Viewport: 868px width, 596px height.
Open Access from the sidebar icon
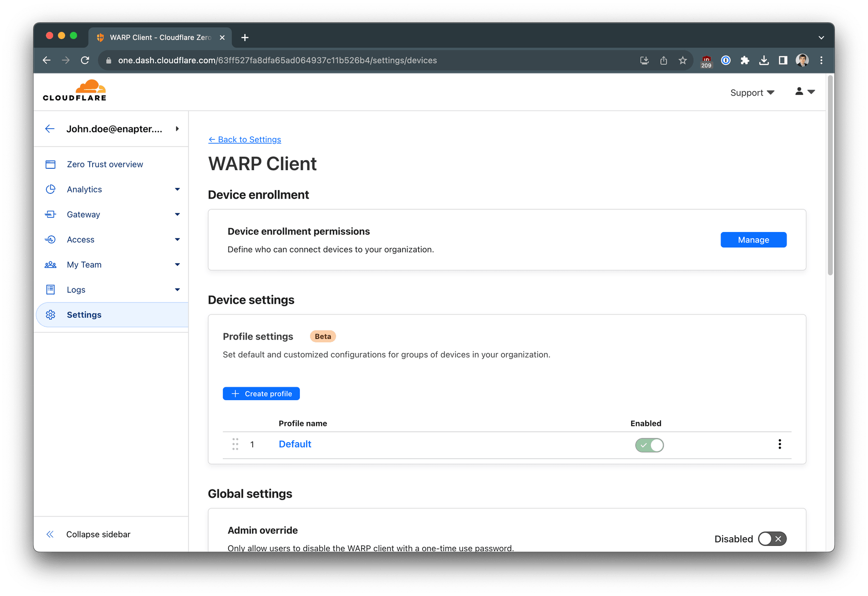(51, 239)
